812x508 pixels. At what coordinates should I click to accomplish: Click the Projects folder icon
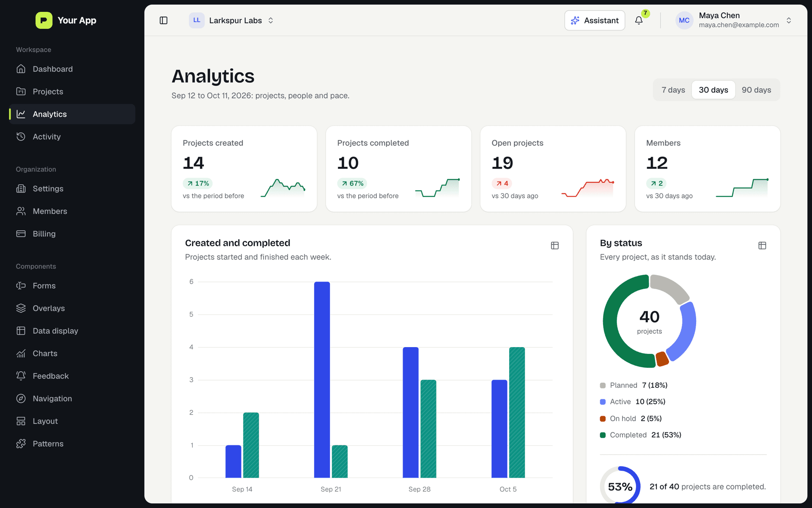pyautogui.click(x=21, y=91)
